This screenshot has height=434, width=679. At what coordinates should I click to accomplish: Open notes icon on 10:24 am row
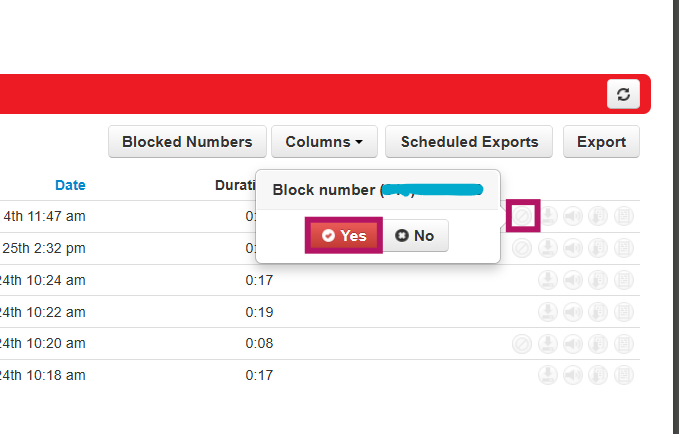tap(624, 280)
